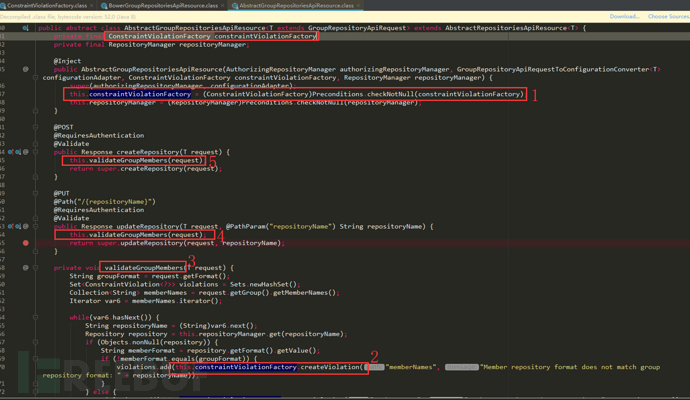Screen dimensions: 690x400
Task: Click the message: parameter hint in createViolation
Action: coord(462,367)
